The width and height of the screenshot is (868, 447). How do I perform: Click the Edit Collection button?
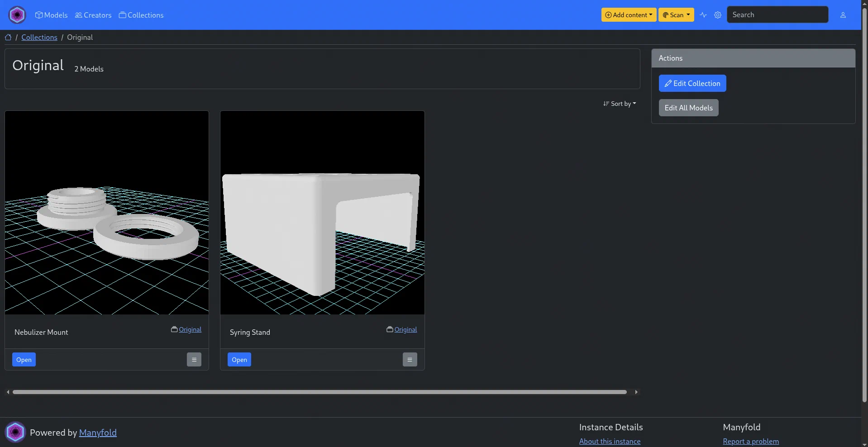[692, 83]
